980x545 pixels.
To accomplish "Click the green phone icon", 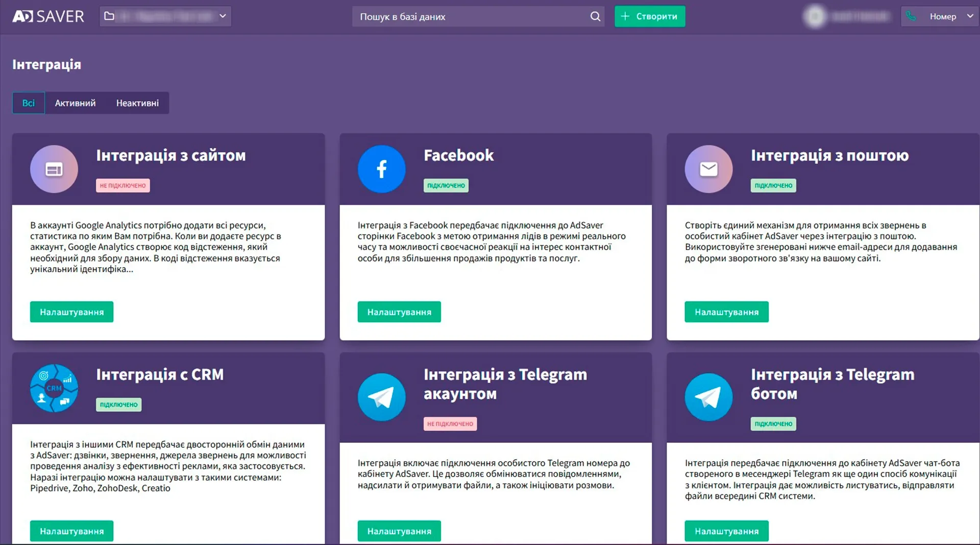I will pos(911,16).
